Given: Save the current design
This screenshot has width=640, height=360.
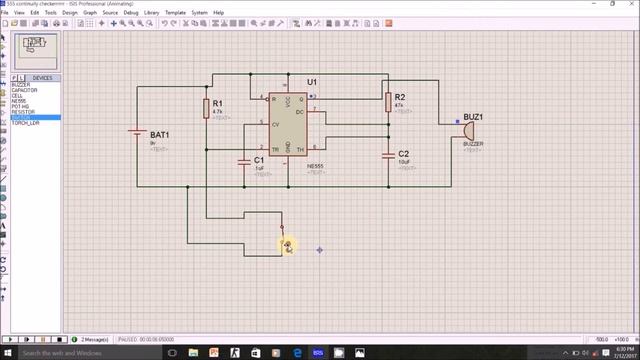Looking at the screenshot, I should pos(23,24).
